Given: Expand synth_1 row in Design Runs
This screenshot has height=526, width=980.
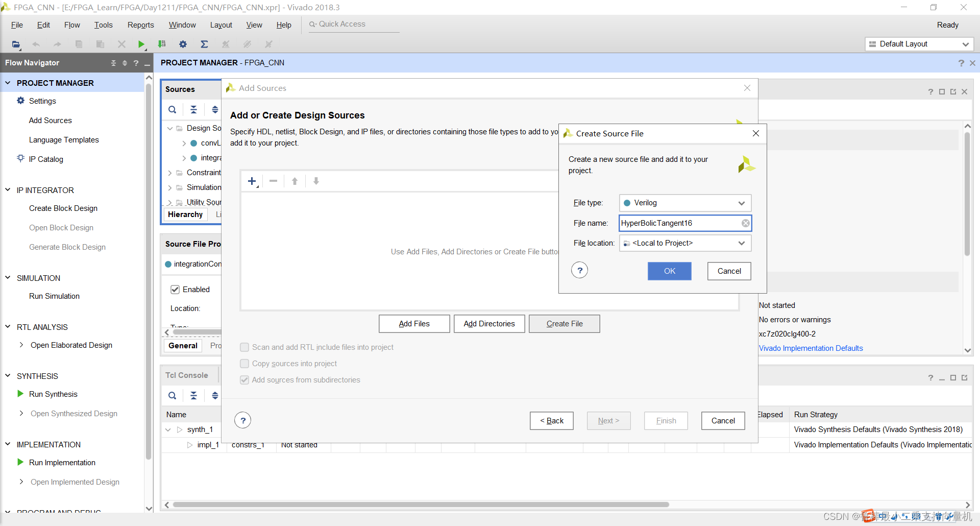Looking at the screenshot, I should pyautogui.click(x=168, y=429).
